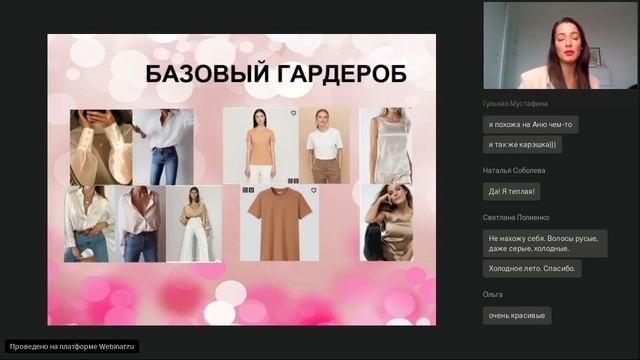Screen dimensions: 640x360
Task: Click the chat message 'я похожа на Аню чем-то'
Action: coord(530,124)
